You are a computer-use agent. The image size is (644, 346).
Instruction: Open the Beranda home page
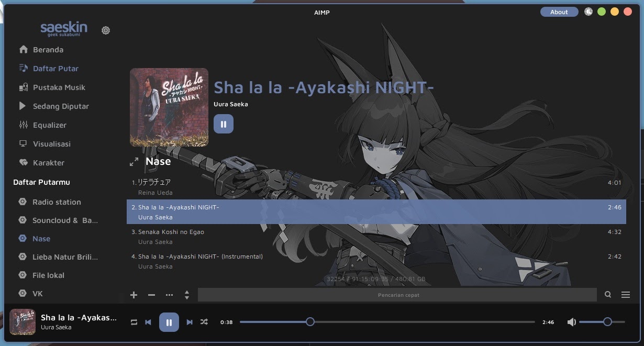[x=41, y=50]
